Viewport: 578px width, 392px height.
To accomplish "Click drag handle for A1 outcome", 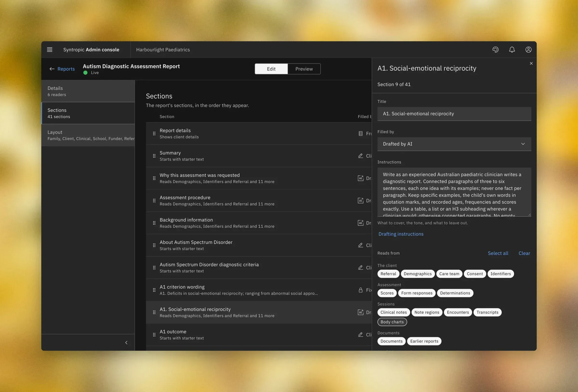I will [154, 334].
